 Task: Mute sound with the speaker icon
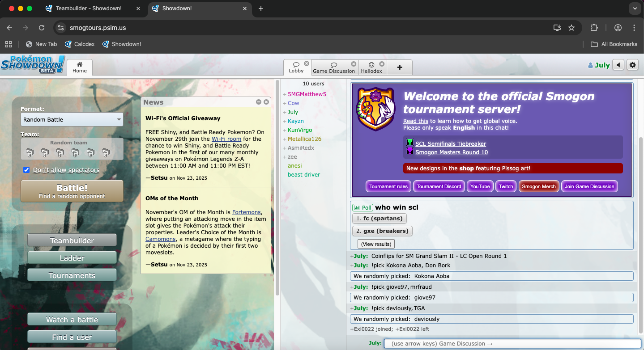pyautogui.click(x=618, y=65)
